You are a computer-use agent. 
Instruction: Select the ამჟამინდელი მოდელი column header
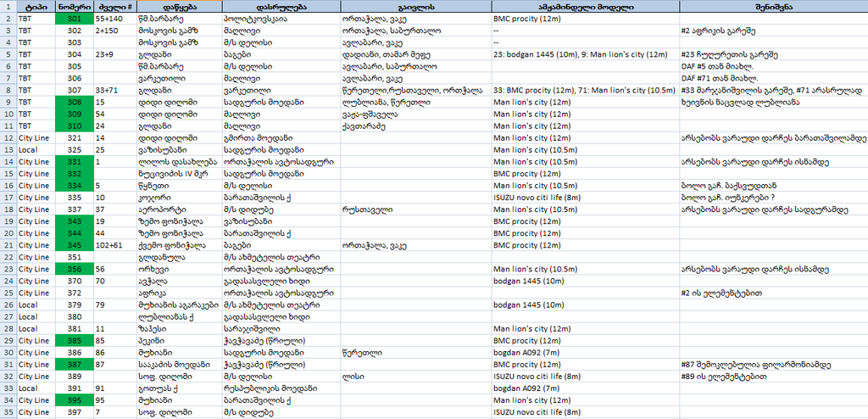click(x=585, y=7)
